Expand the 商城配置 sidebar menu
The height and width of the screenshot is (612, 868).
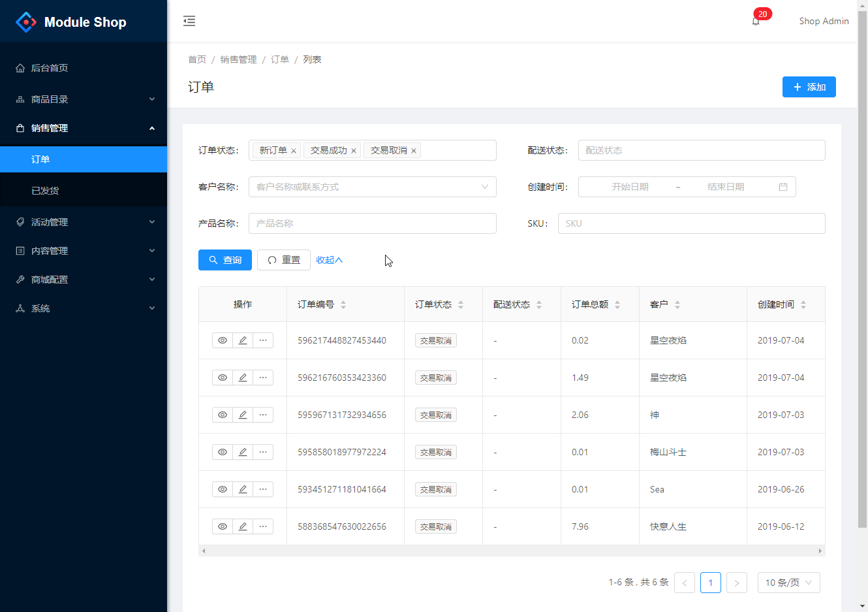pos(84,280)
